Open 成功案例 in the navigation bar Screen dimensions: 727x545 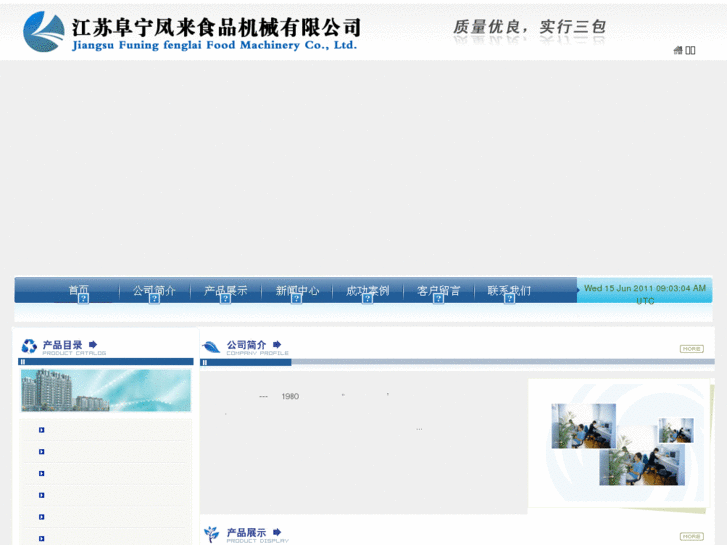point(368,290)
